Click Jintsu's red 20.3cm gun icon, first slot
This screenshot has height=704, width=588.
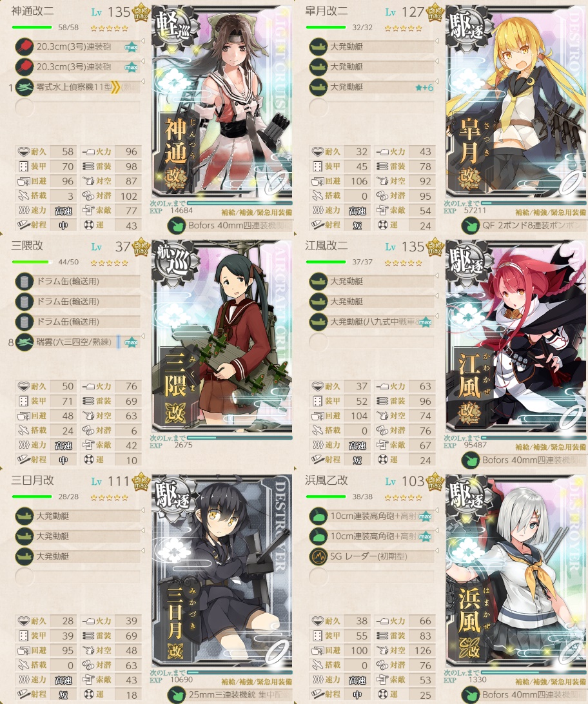pos(24,46)
